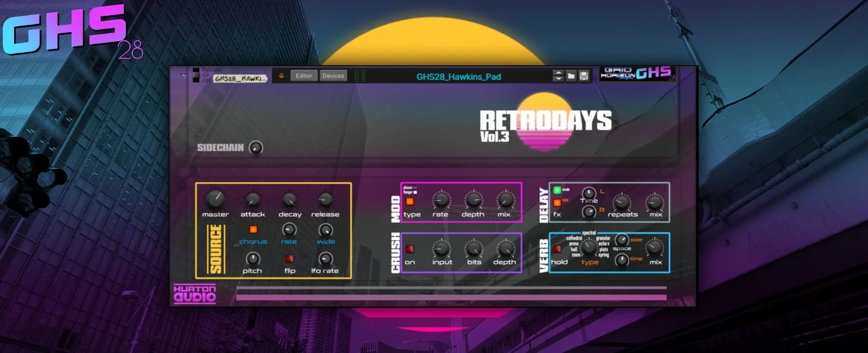Click the GHS28_HAWKI device name label
This screenshot has height=353, width=868.
coord(240,79)
